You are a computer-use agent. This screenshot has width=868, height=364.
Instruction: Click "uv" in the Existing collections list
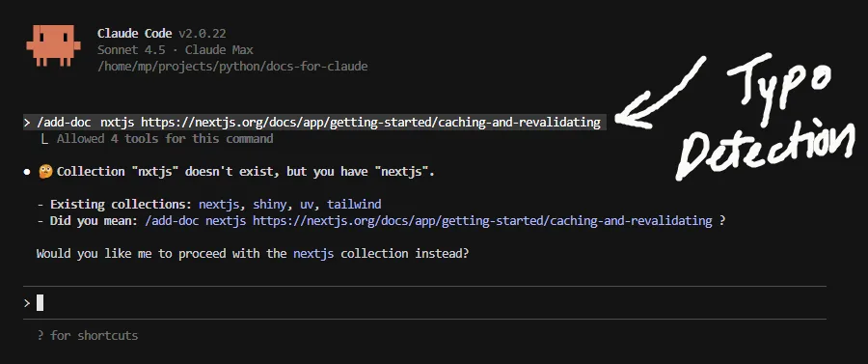pyautogui.click(x=307, y=205)
